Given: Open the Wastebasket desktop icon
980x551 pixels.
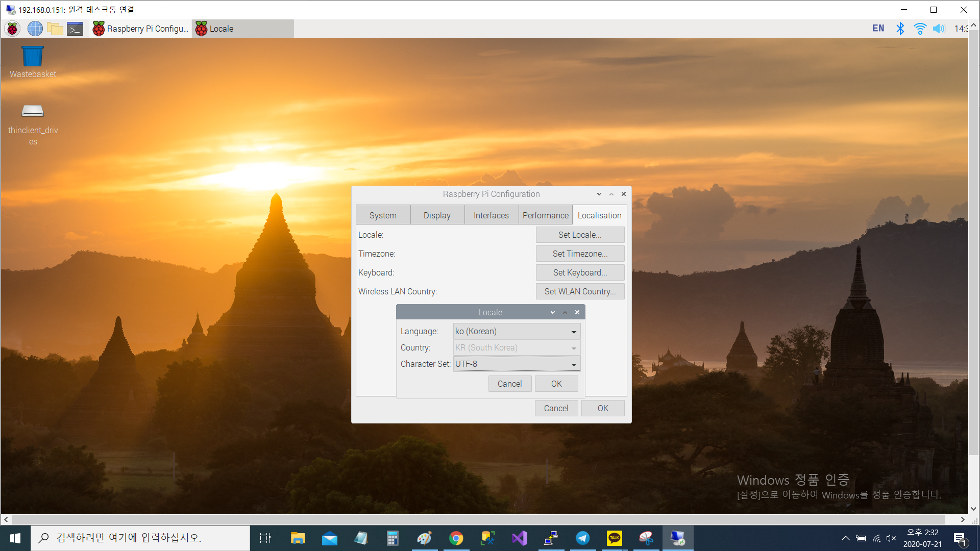Looking at the screenshot, I should click(33, 61).
